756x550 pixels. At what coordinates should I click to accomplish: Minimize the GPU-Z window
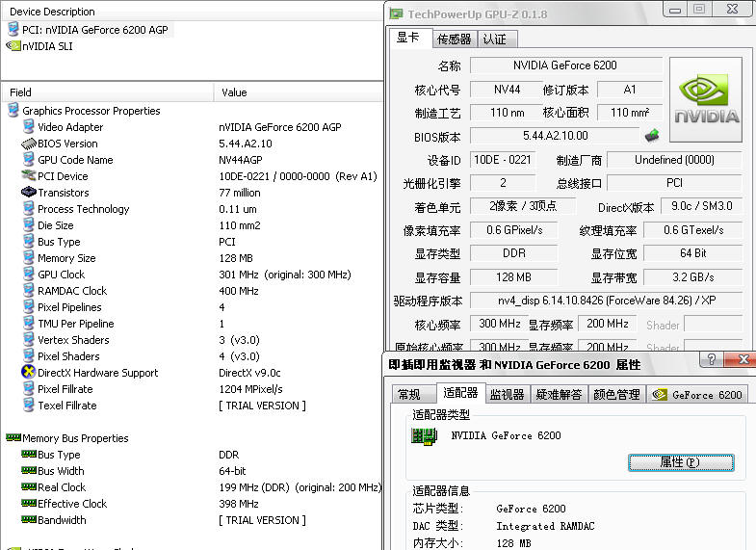(x=675, y=10)
